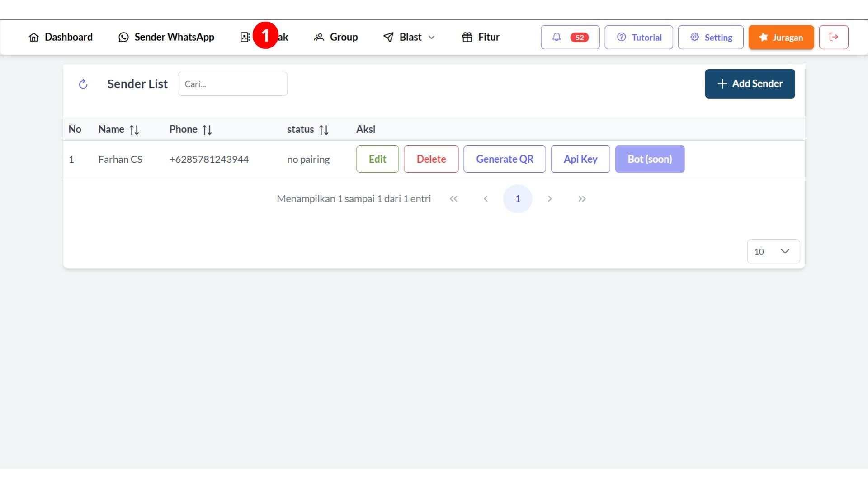Edit the Farhan CS sender
The width and height of the screenshot is (868, 488).
click(x=377, y=159)
